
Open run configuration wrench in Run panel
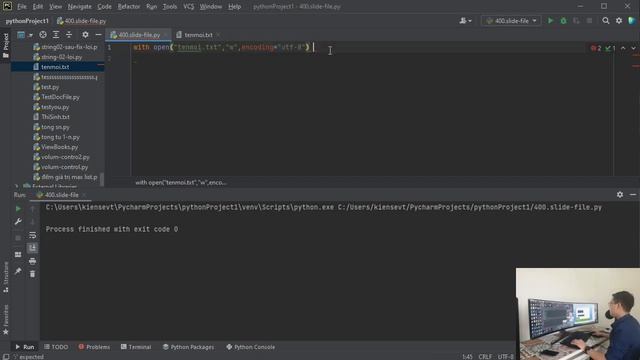click(18, 222)
